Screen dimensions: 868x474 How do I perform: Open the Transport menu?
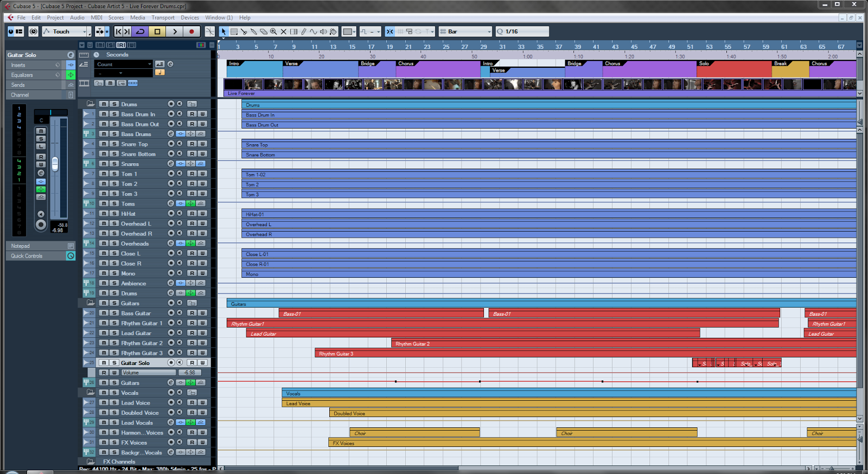(x=163, y=17)
